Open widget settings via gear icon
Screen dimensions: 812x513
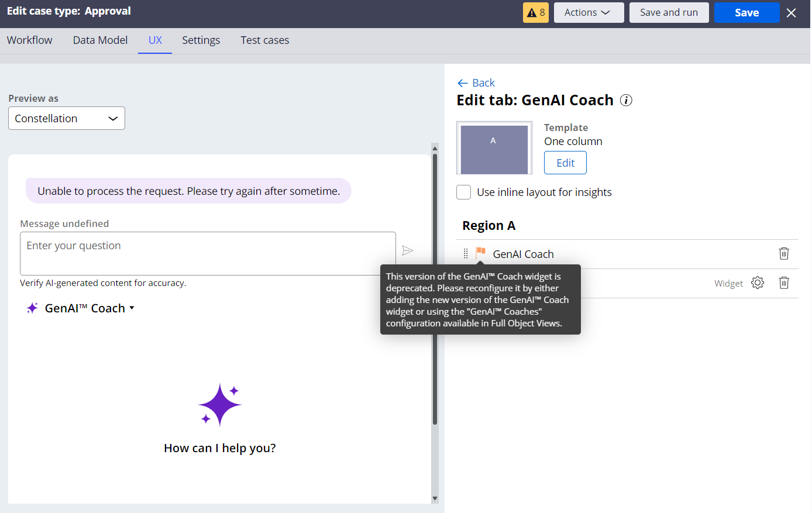pos(758,283)
